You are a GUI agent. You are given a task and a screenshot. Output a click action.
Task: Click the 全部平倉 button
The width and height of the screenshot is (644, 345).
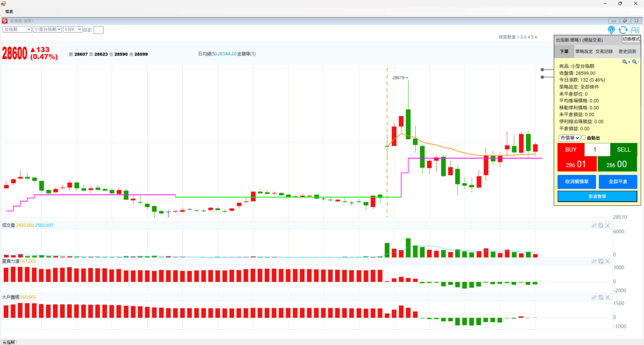coord(617,182)
